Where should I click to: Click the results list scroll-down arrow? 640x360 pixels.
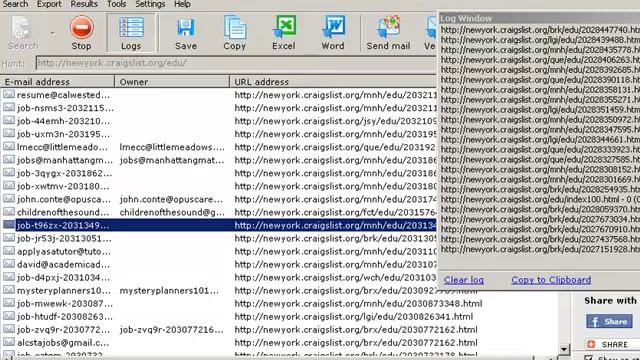(564, 349)
